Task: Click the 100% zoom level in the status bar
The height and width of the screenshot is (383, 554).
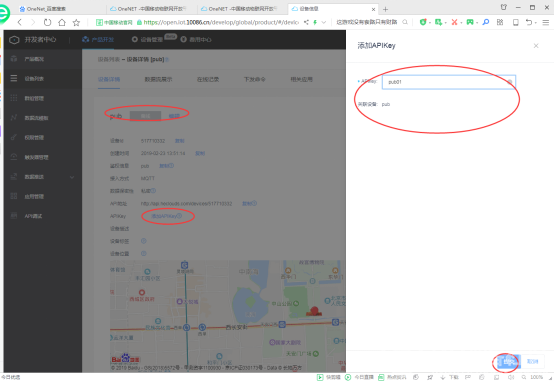Action: 536,377
